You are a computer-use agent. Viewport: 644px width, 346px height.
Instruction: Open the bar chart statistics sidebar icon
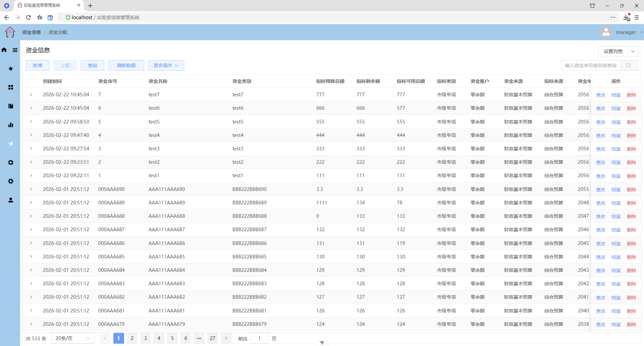pos(11,125)
